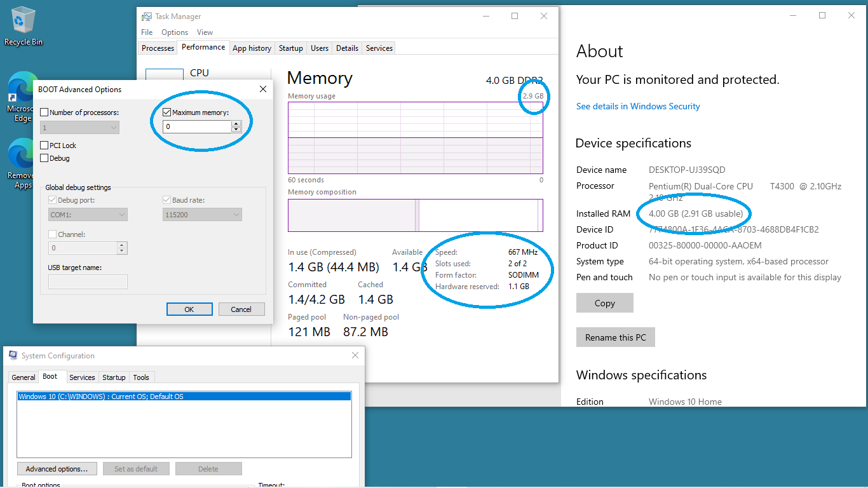Click the Task Manager title bar icon

coord(147,17)
